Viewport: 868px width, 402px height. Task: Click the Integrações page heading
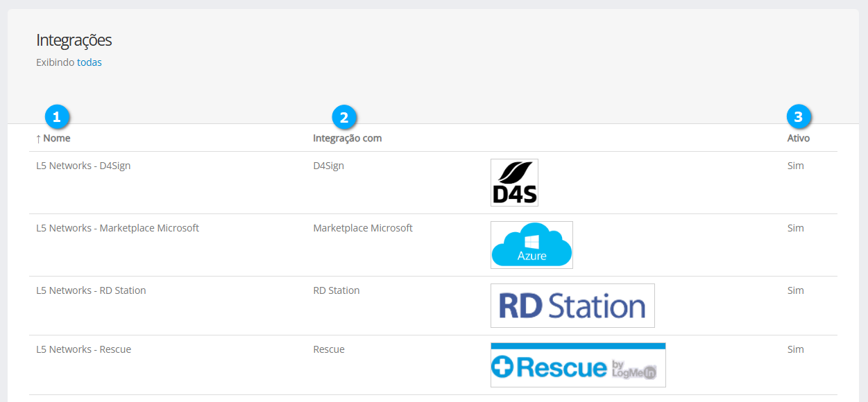pos(74,40)
